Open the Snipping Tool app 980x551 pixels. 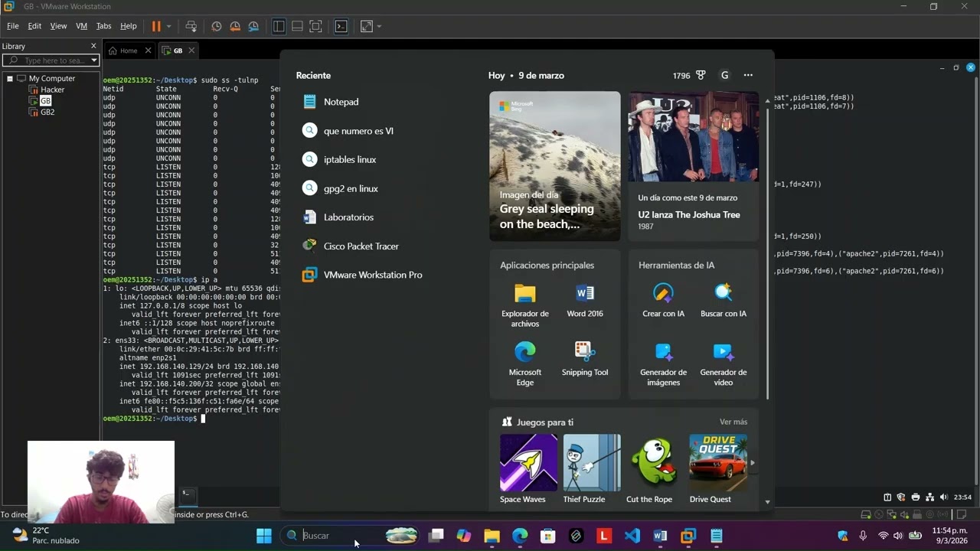coord(585,359)
